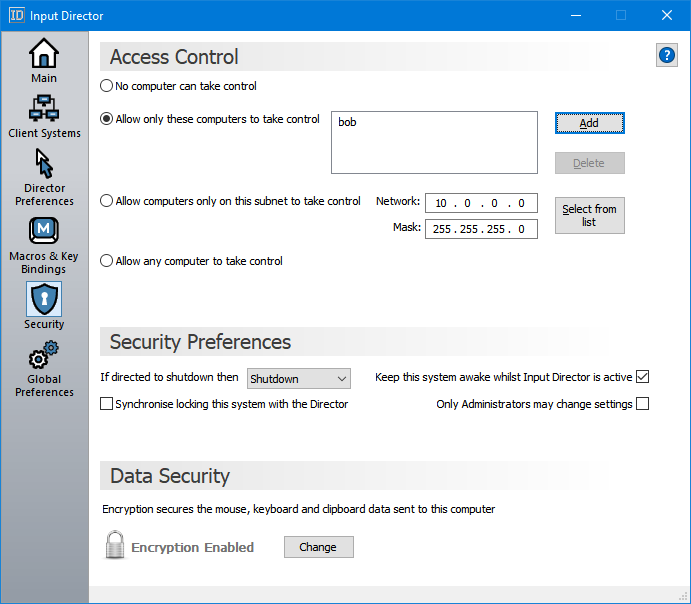Click the Select from list button
This screenshot has width=691, height=604.
589,215
